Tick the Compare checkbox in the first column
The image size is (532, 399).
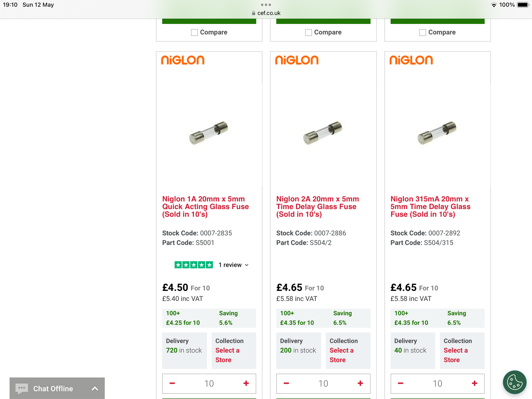point(195,33)
